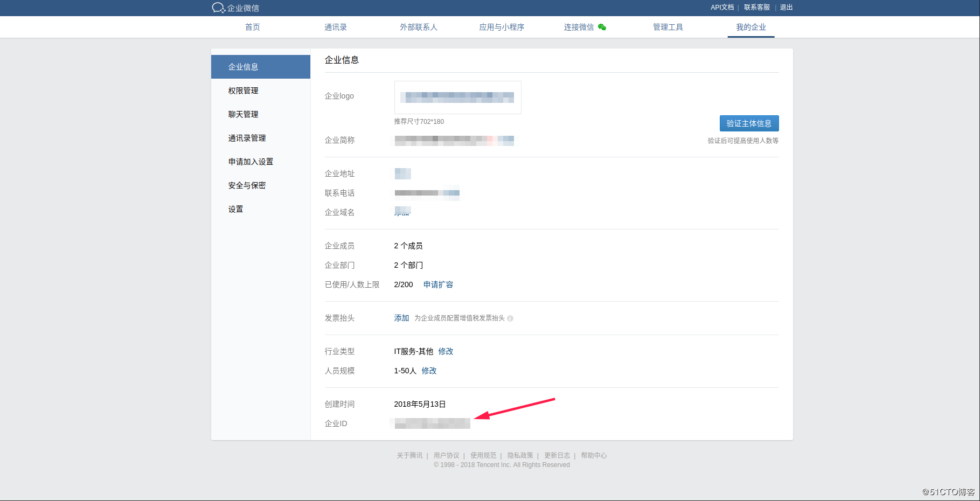Click the 联系客服 link
The image size is (980, 501).
757,8
